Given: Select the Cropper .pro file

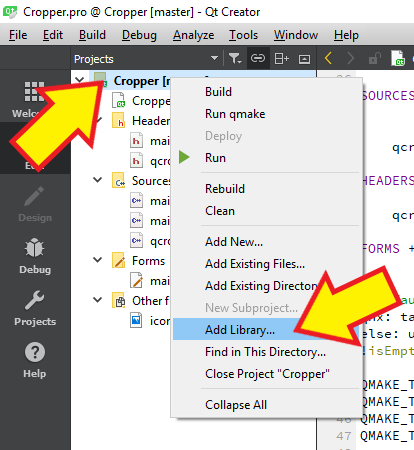Looking at the screenshot, I should [141, 101].
